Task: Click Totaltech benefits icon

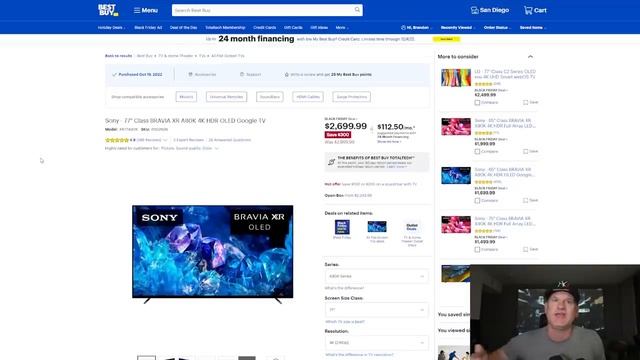Action: tap(331, 162)
